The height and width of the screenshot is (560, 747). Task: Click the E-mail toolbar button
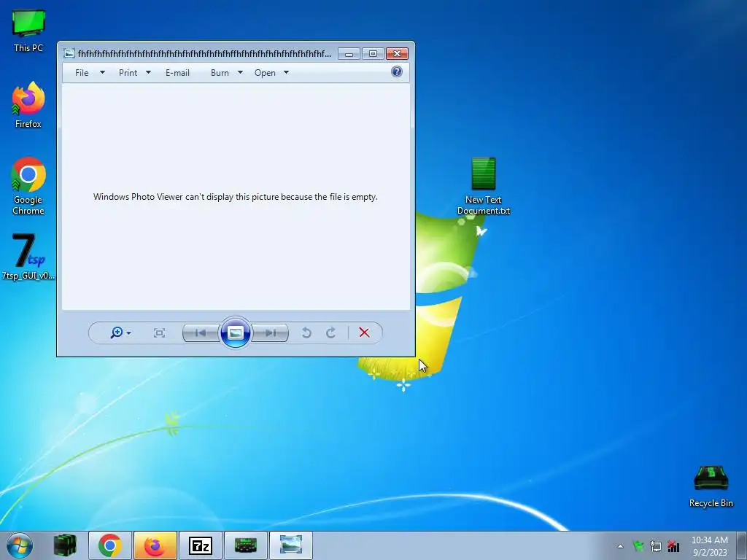pyautogui.click(x=177, y=73)
